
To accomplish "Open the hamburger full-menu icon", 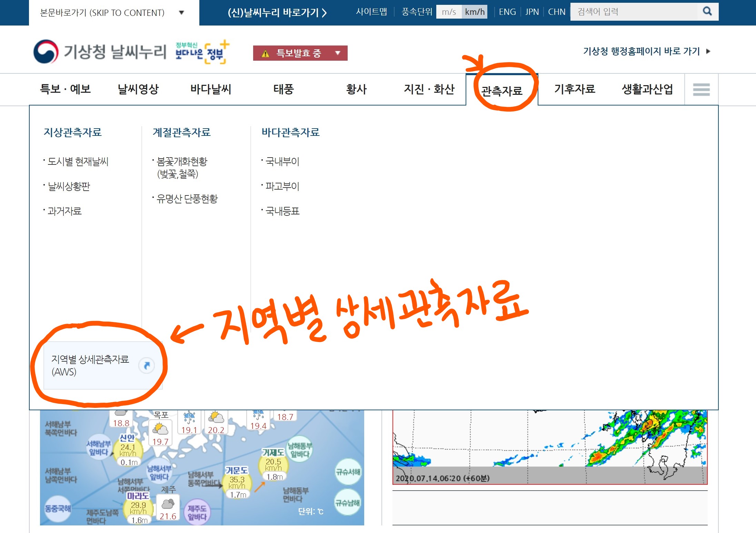I will 701,90.
